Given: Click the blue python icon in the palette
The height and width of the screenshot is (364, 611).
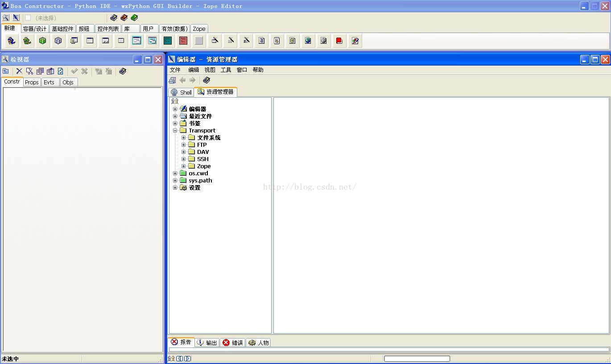Looking at the screenshot, I should pos(12,41).
